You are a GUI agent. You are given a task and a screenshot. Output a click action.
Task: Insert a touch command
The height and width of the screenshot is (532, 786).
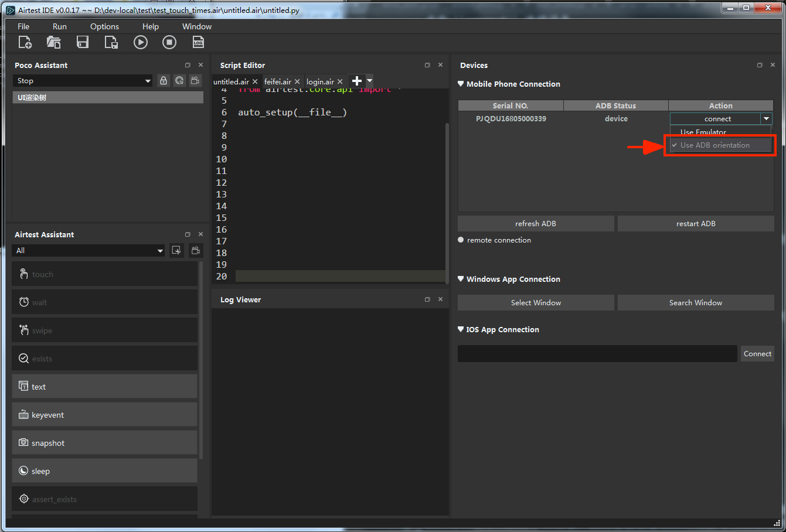coord(104,274)
